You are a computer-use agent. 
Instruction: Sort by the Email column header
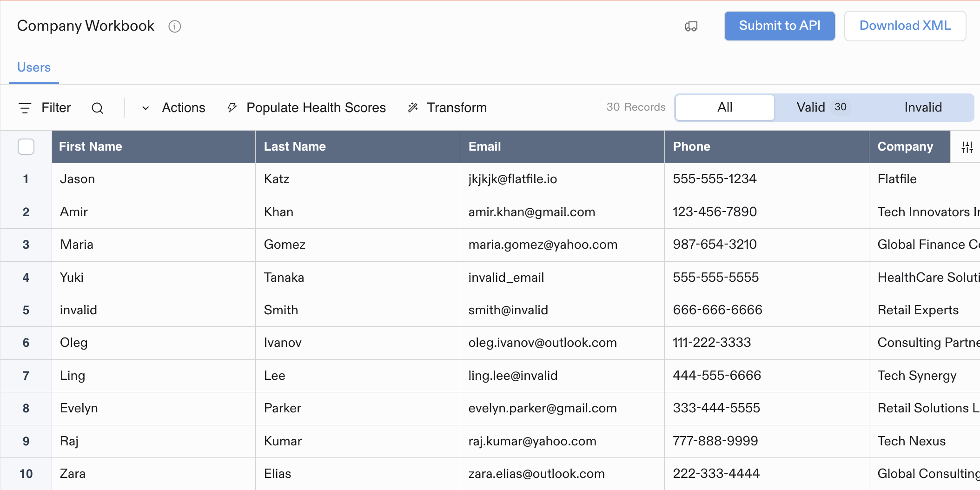562,147
